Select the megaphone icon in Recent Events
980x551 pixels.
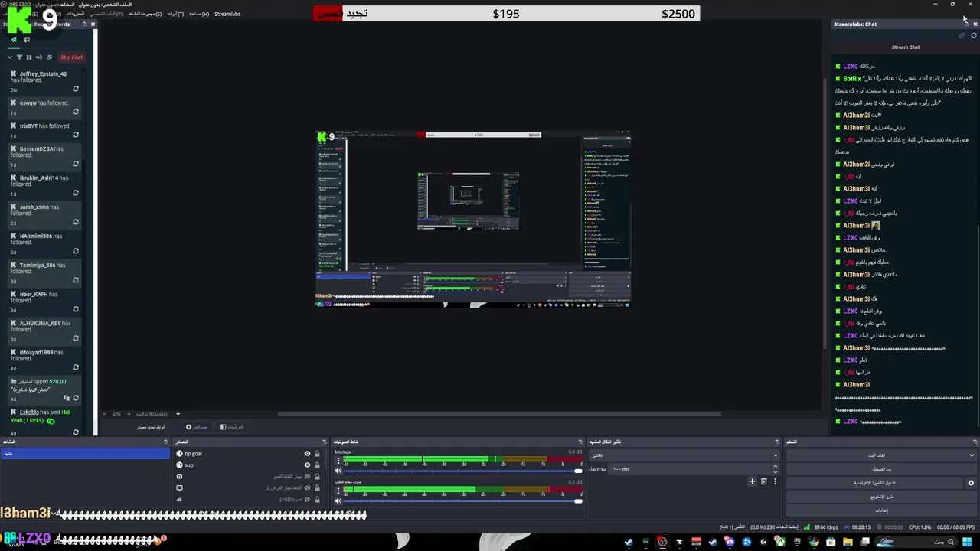(27, 40)
